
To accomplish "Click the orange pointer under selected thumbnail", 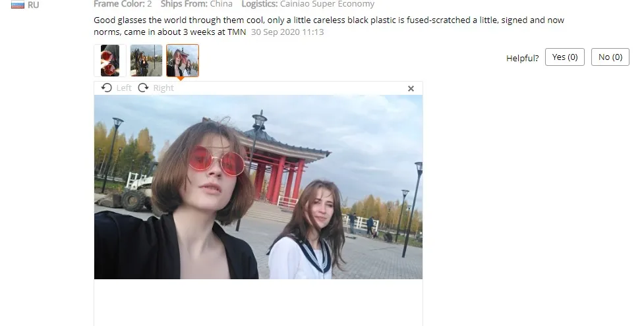I will tap(181, 79).
